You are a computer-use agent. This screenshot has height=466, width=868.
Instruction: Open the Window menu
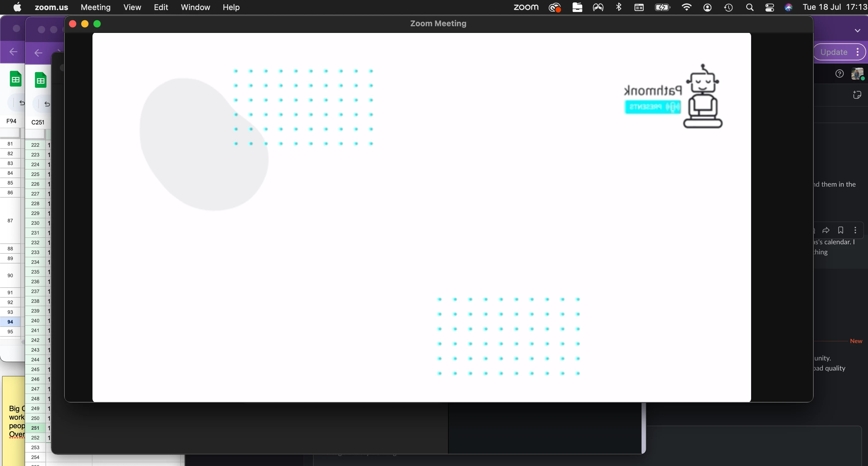pos(195,7)
